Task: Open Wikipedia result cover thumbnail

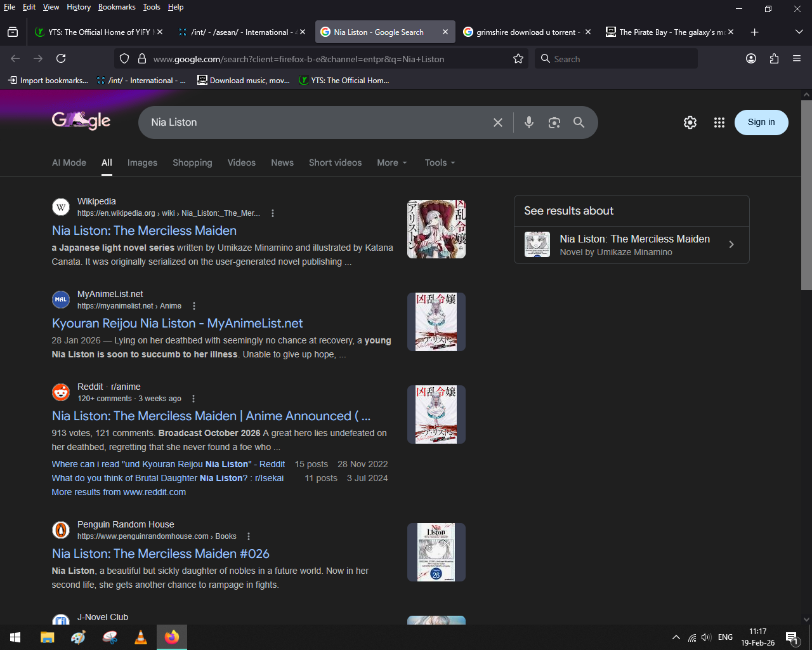Action: point(436,229)
